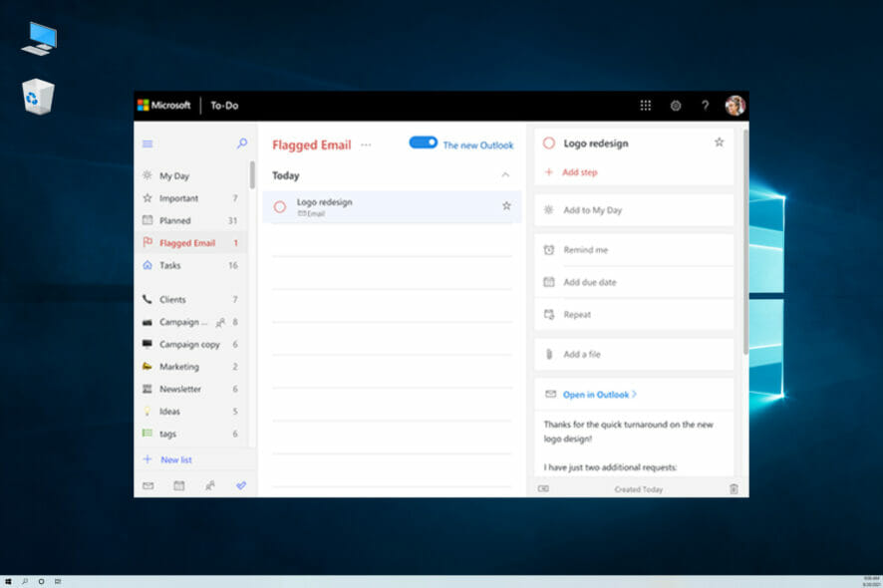Follow Open in Outlook link
This screenshot has height=588, width=883.
tap(600, 395)
